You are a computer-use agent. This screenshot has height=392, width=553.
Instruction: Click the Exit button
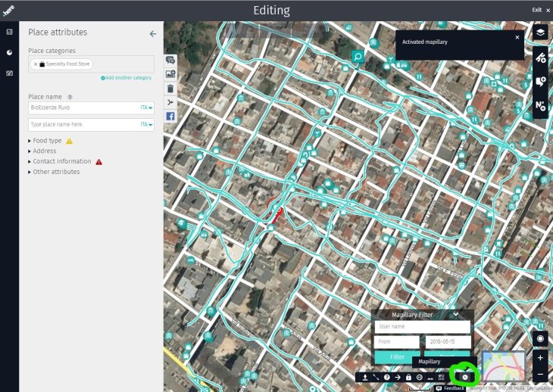(541, 10)
